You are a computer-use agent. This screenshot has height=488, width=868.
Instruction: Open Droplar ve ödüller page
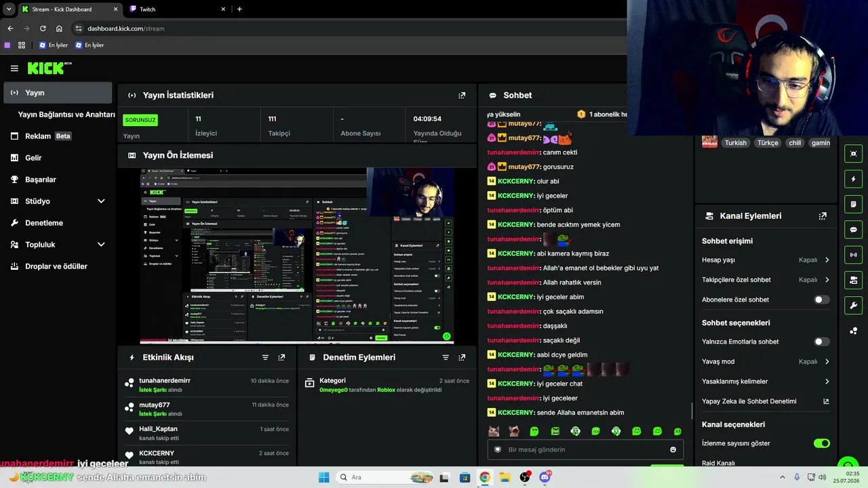pyautogui.click(x=58, y=266)
